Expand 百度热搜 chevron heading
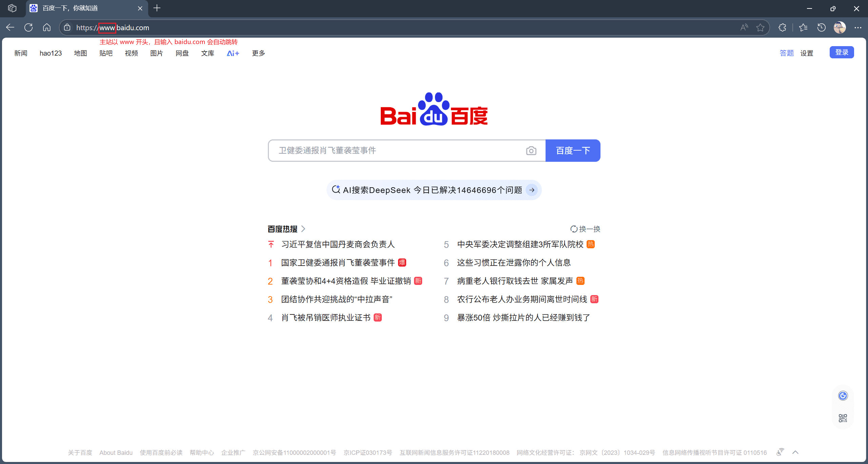 tap(303, 229)
